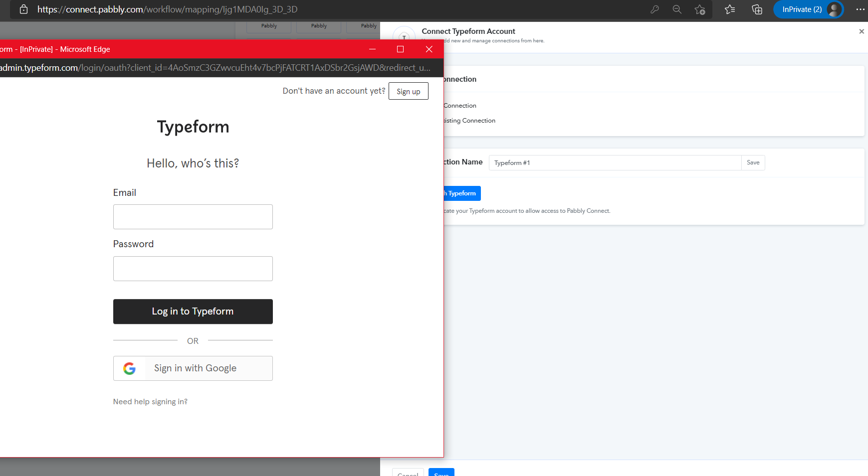Minimize the Typeform login popup window

tap(372, 49)
